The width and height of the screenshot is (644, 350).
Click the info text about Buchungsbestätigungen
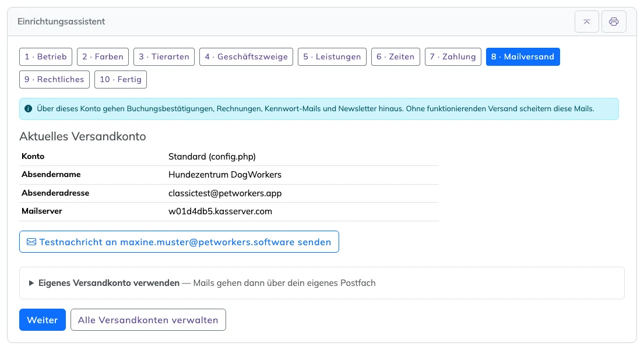pyautogui.click(x=315, y=109)
